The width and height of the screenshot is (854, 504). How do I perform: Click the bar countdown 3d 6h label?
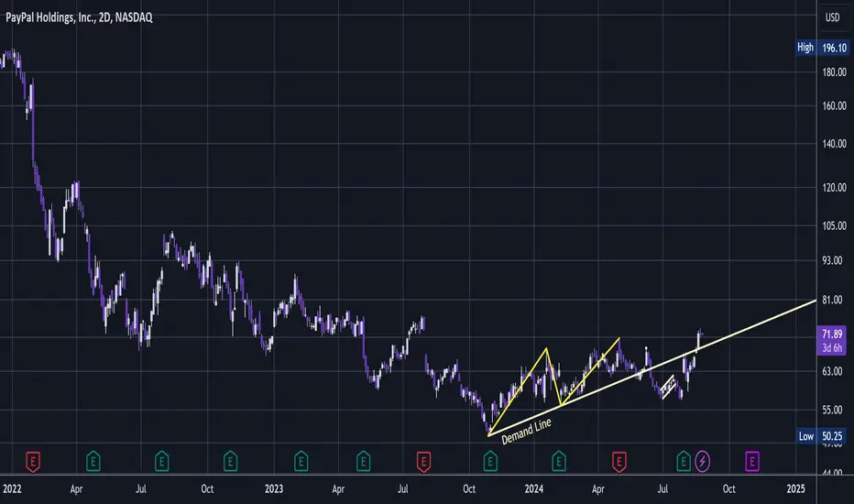pyautogui.click(x=832, y=347)
